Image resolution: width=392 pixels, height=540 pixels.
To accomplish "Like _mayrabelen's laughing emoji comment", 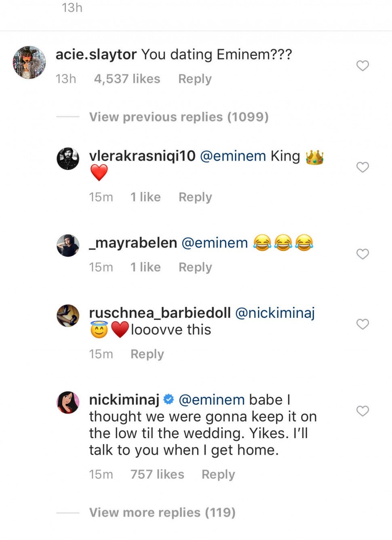I will tap(362, 254).
